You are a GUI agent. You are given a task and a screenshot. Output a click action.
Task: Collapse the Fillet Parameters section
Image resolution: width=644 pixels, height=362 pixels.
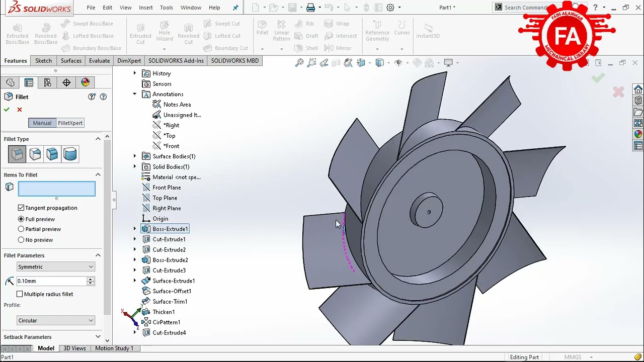point(98,255)
